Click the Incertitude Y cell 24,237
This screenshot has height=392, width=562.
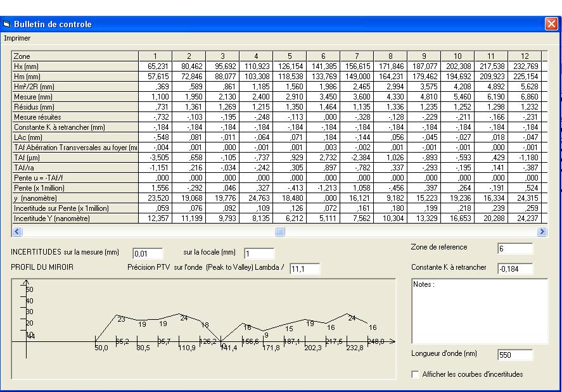pyautogui.click(x=525, y=218)
